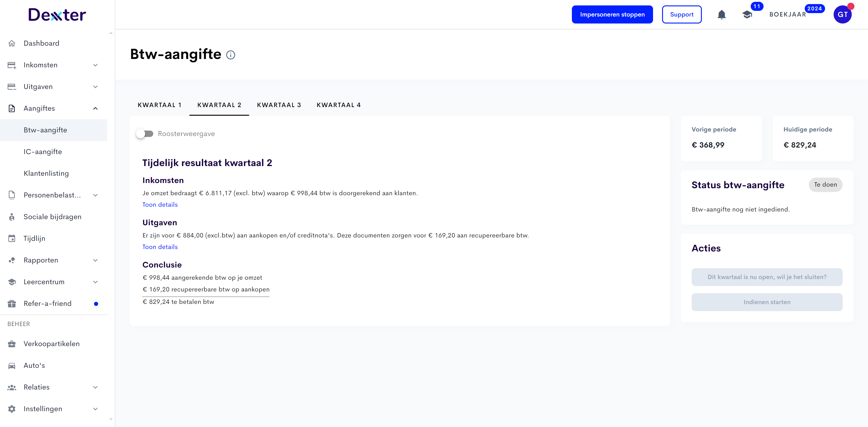Click the info icon beside Btw-aangifte title
This screenshot has height=427, width=868.
[231, 55]
